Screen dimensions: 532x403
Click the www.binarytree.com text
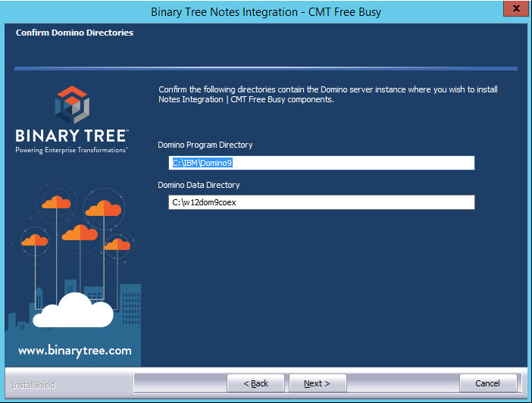(x=74, y=351)
